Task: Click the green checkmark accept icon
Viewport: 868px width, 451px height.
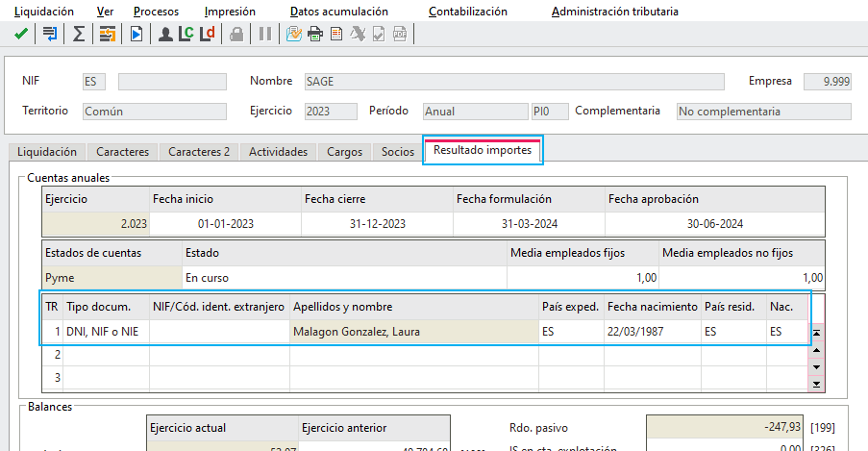Action: [x=21, y=35]
